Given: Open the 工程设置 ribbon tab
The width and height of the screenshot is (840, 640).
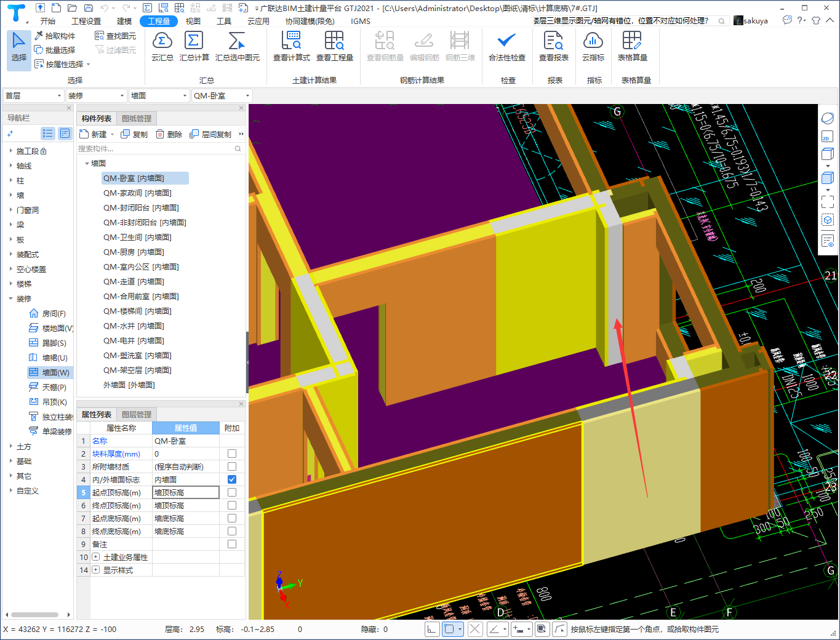Looking at the screenshot, I should click(86, 21).
